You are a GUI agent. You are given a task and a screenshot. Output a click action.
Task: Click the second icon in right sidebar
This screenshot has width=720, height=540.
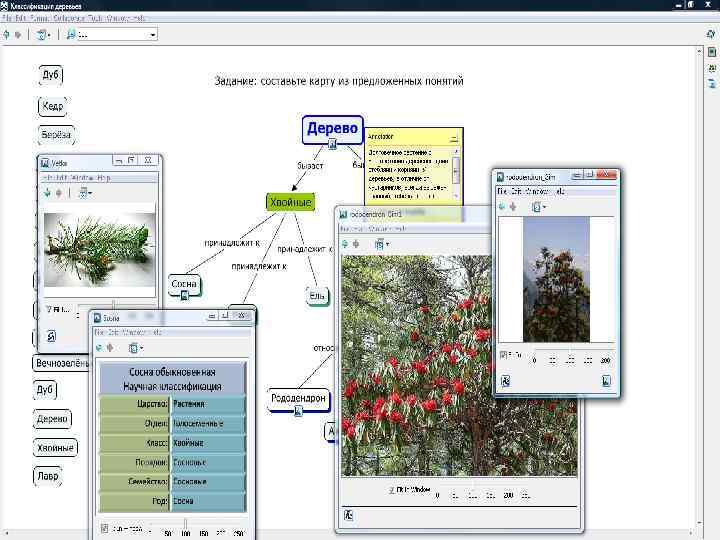[x=711, y=52]
